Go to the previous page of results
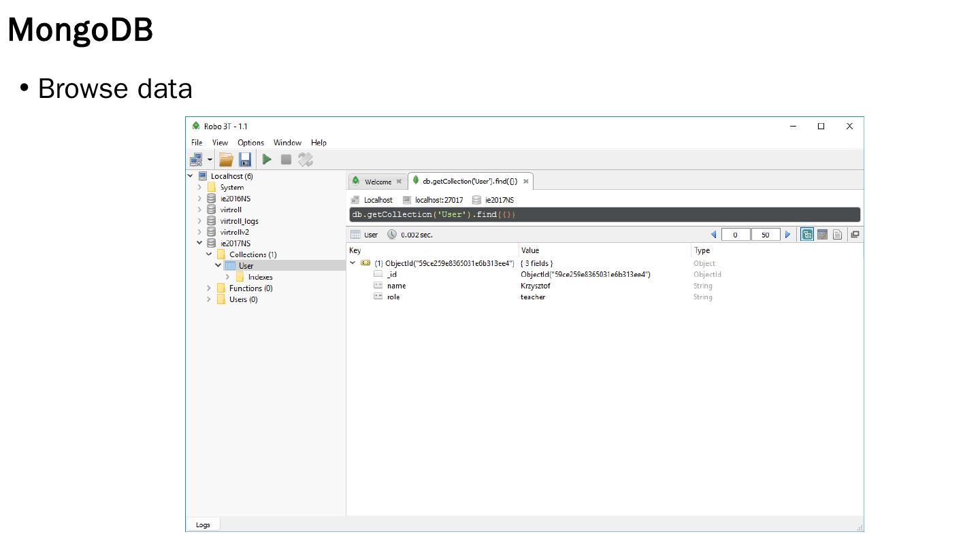Screen dimensions: 980x551 pos(714,235)
